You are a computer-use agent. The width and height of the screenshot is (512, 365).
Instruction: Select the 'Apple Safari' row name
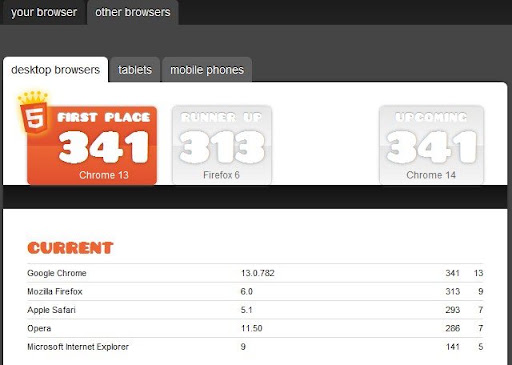(51, 310)
